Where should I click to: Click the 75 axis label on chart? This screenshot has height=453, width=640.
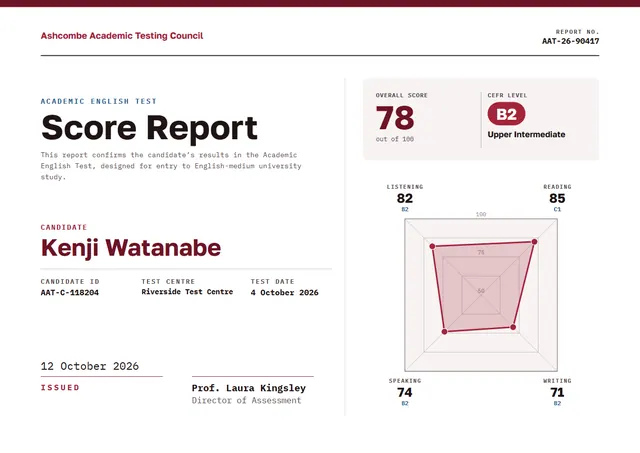pyautogui.click(x=481, y=252)
